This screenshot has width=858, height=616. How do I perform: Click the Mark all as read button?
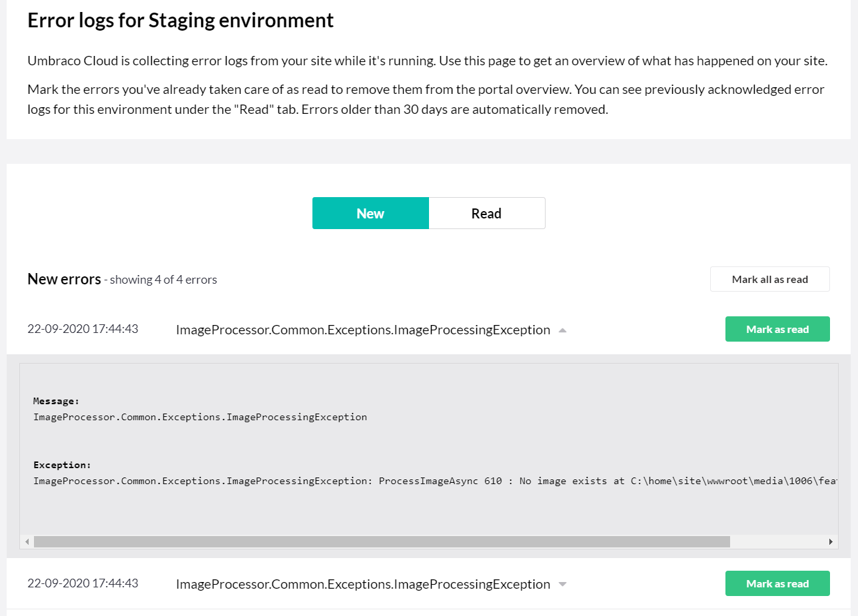[769, 279]
